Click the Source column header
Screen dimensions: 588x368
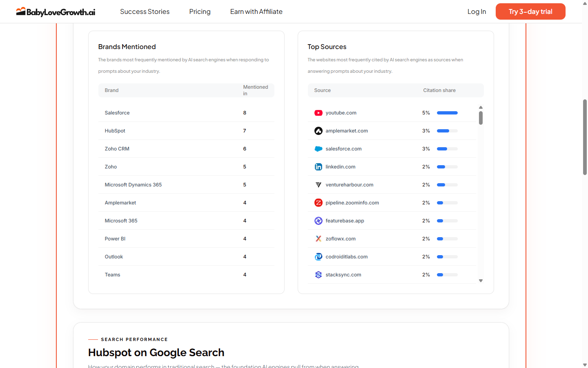pyautogui.click(x=323, y=90)
